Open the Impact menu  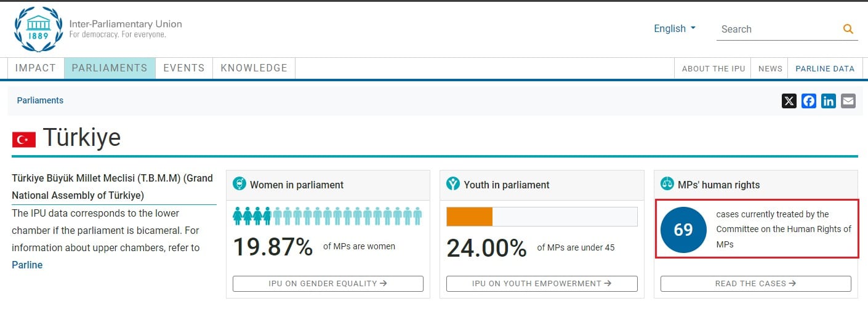pos(36,68)
